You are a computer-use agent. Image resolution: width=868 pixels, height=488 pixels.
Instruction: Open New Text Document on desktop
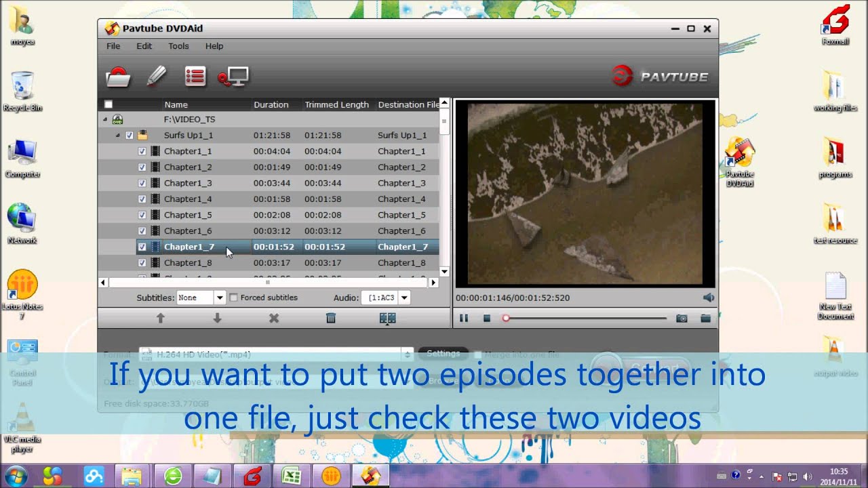click(835, 296)
